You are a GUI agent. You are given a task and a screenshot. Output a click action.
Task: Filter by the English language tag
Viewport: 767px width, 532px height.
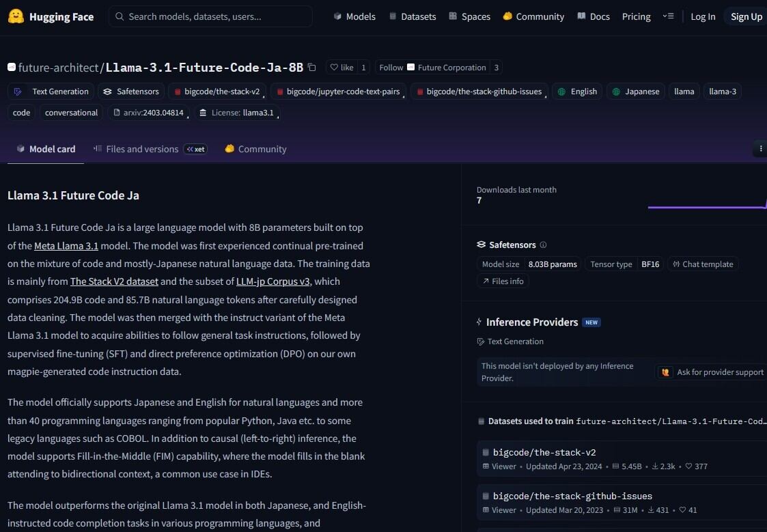[x=578, y=92]
